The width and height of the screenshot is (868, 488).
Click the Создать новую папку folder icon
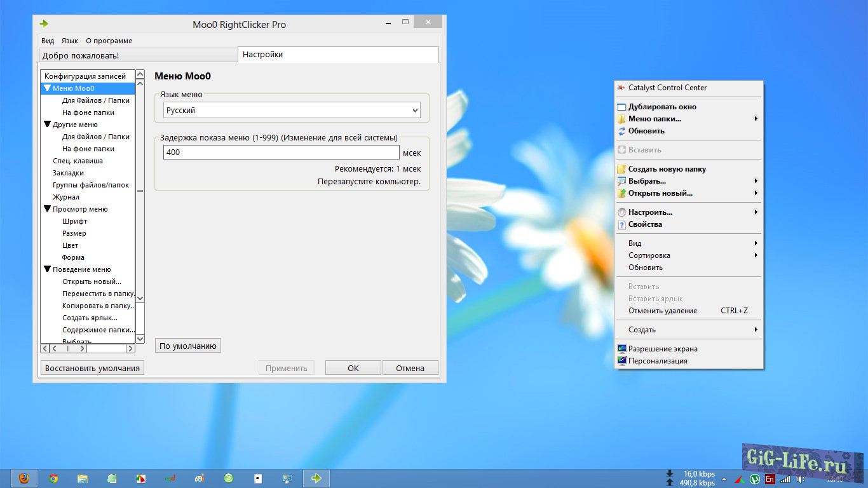pos(621,169)
